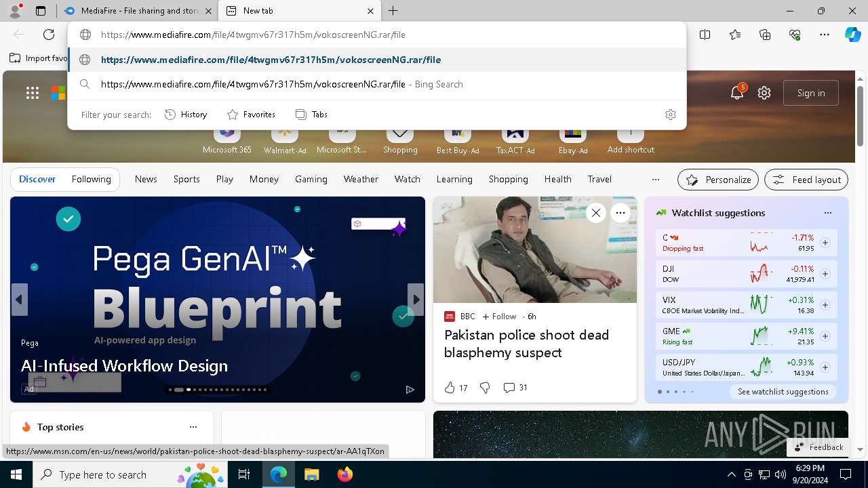This screenshot has width=868, height=488.
Task: Dismiss the BBC article card
Action: tap(595, 213)
